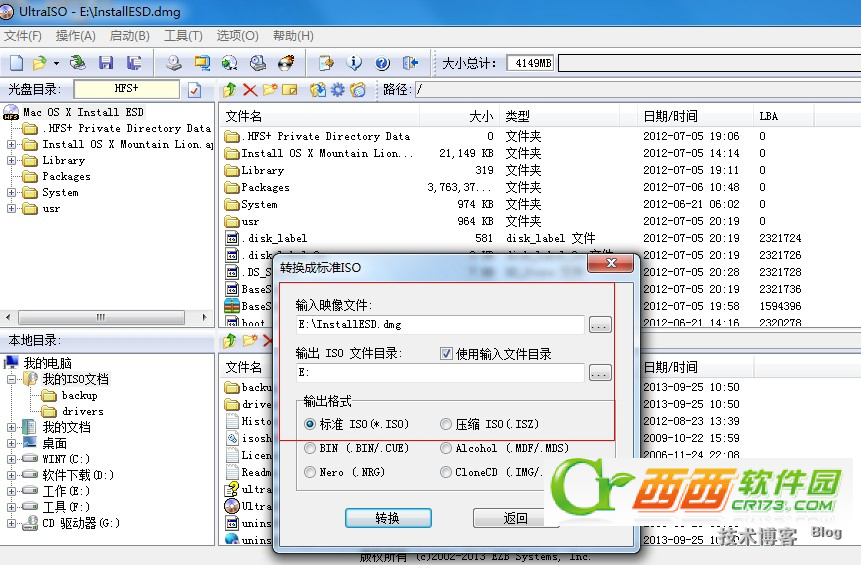Click the Make CD image drive icon

174,63
